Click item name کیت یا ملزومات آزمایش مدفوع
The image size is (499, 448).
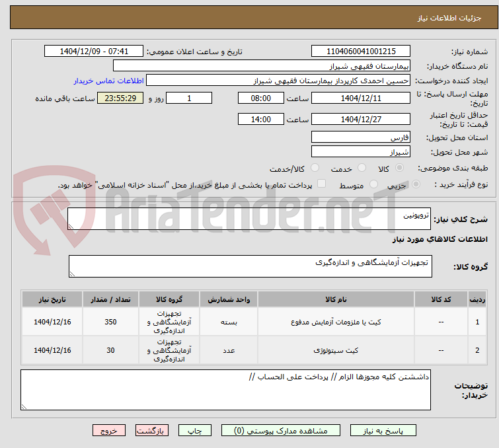(336, 322)
